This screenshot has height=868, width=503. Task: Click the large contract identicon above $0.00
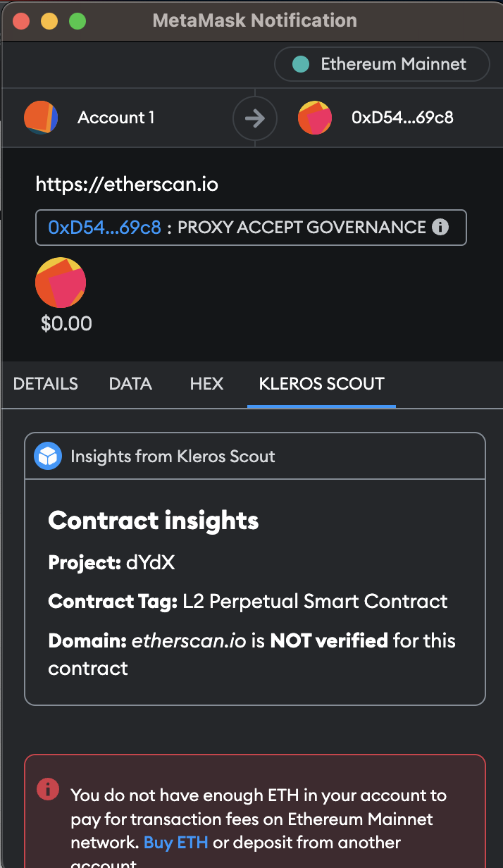point(61,283)
